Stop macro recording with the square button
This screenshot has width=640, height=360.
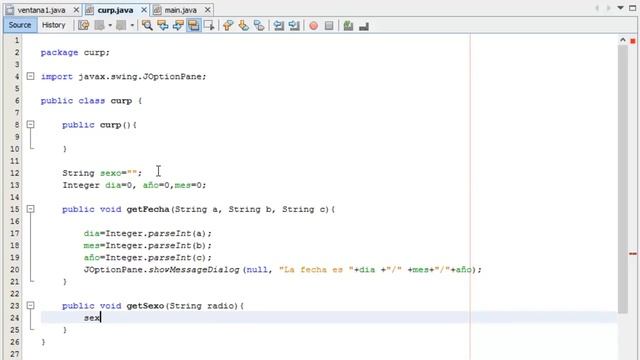329,26
